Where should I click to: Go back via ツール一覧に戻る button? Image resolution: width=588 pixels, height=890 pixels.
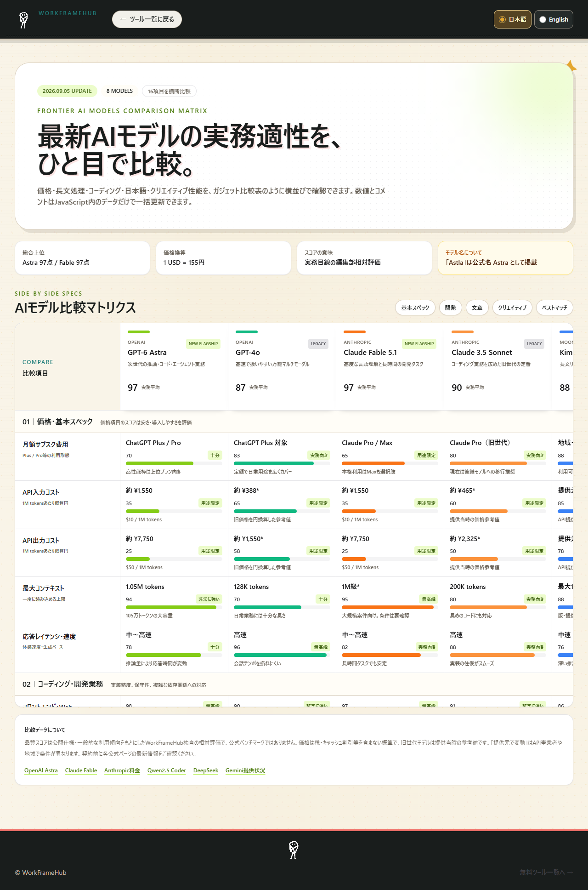point(147,19)
